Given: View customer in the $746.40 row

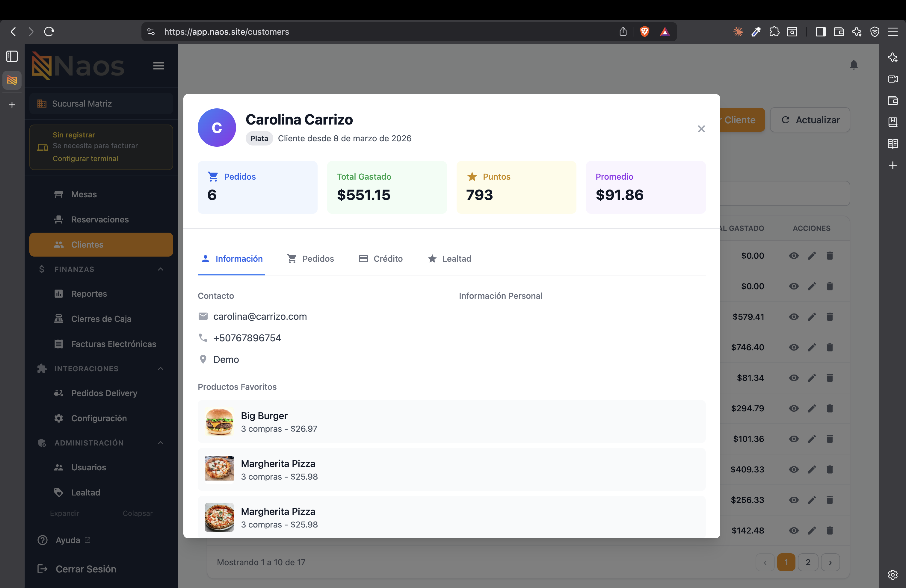Looking at the screenshot, I should [794, 347].
